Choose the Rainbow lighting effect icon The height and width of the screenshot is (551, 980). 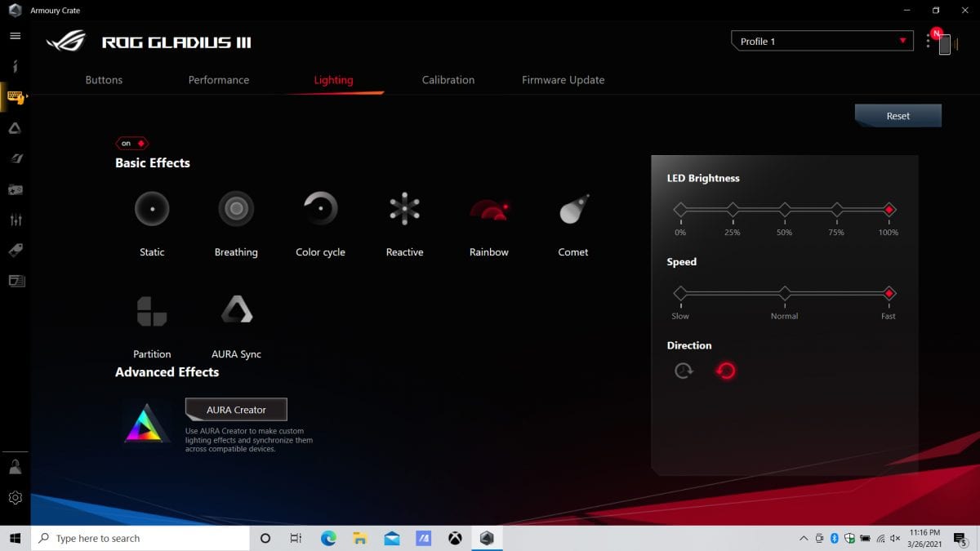(x=489, y=211)
